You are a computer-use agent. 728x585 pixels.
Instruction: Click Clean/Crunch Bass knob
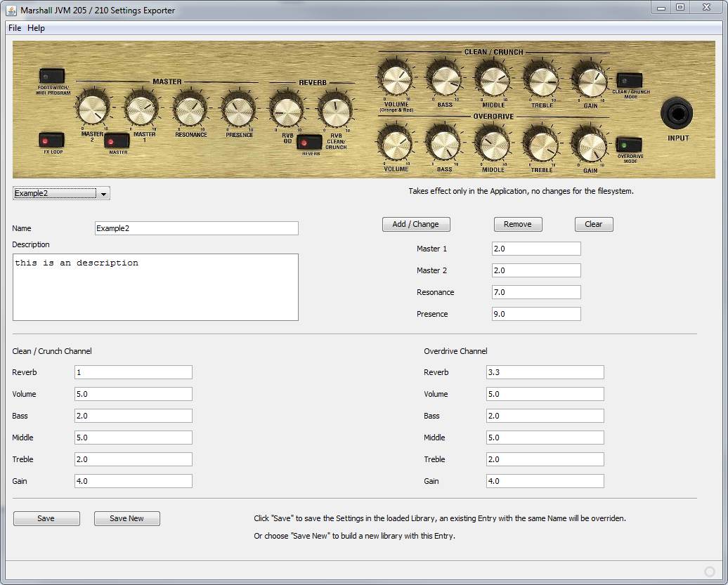click(444, 80)
